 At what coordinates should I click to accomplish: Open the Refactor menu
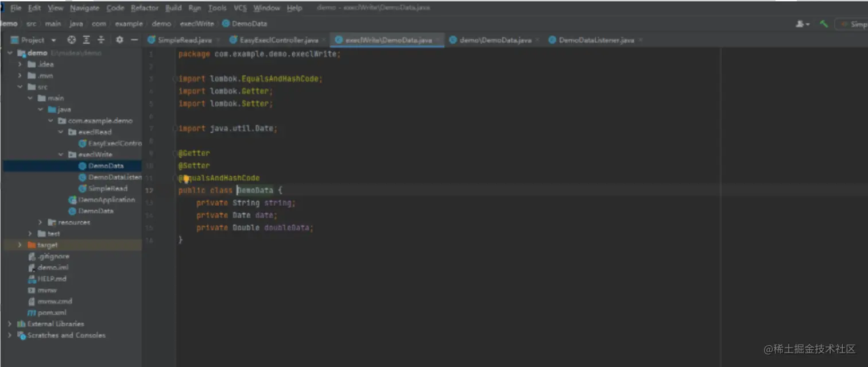[145, 8]
